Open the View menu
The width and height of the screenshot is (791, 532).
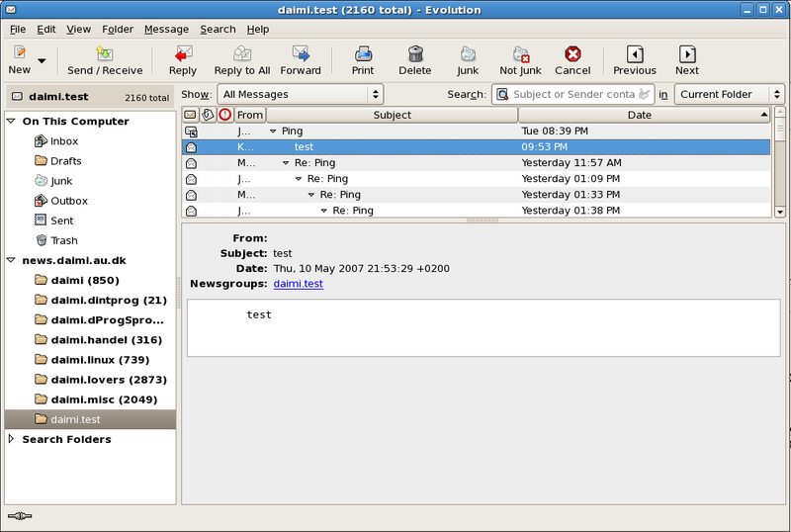pyautogui.click(x=79, y=30)
